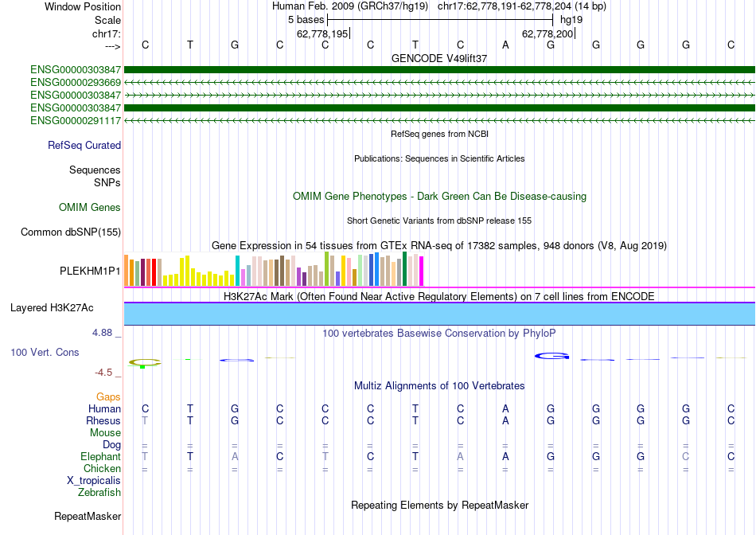Click the light blue H3K27Ac signal band
This screenshot has height=535, width=756.
pyautogui.click(x=439, y=314)
